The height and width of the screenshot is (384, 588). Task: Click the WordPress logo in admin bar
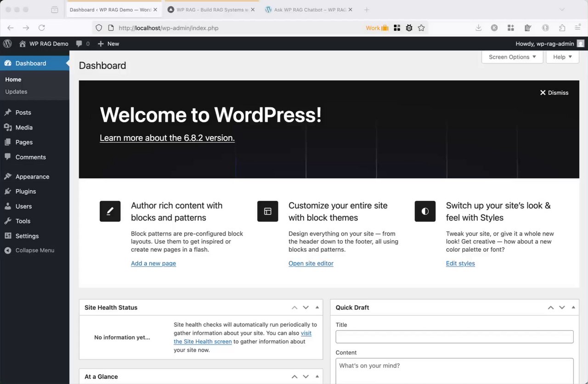7,44
